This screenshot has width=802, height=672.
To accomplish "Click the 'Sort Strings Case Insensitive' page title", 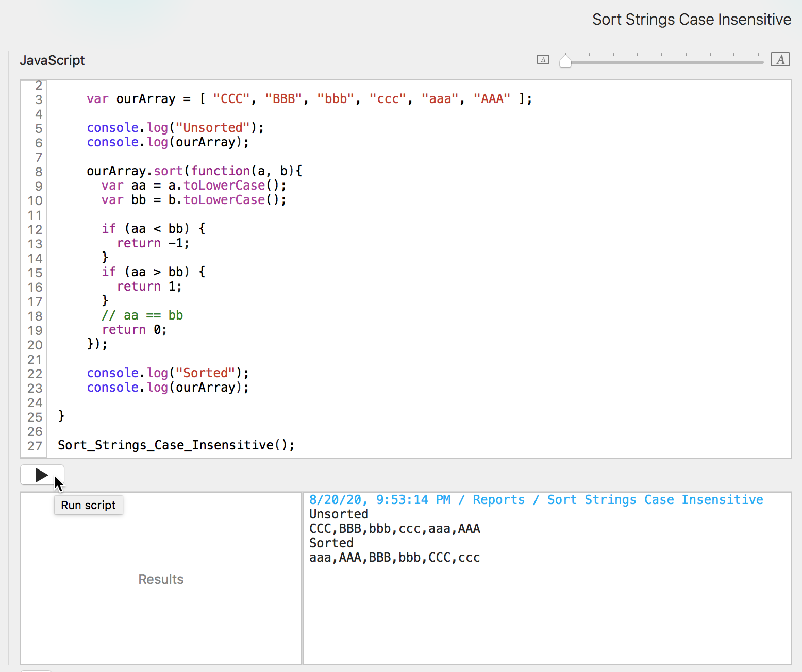I will click(691, 20).
